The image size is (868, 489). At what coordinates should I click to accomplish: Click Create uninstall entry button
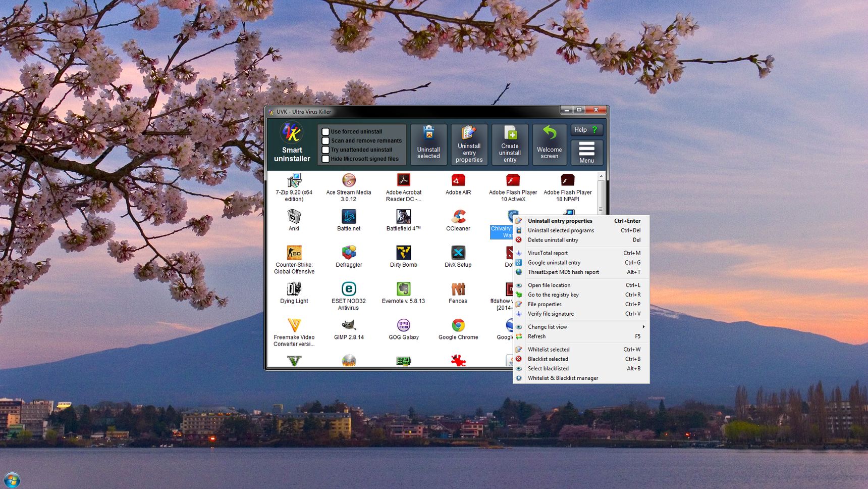[510, 144]
